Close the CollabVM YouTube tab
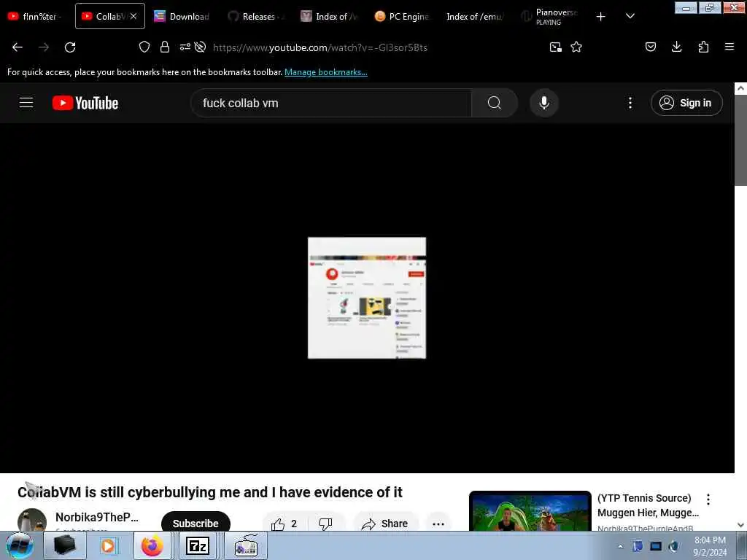 coord(134,16)
